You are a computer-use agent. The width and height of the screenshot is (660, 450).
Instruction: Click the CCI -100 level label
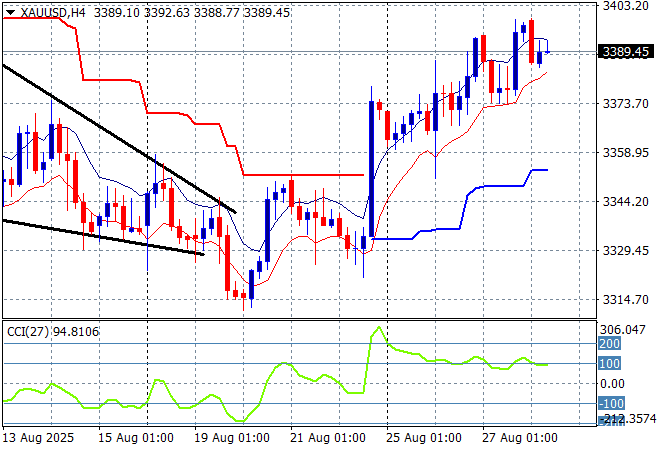[x=611, y=404]
